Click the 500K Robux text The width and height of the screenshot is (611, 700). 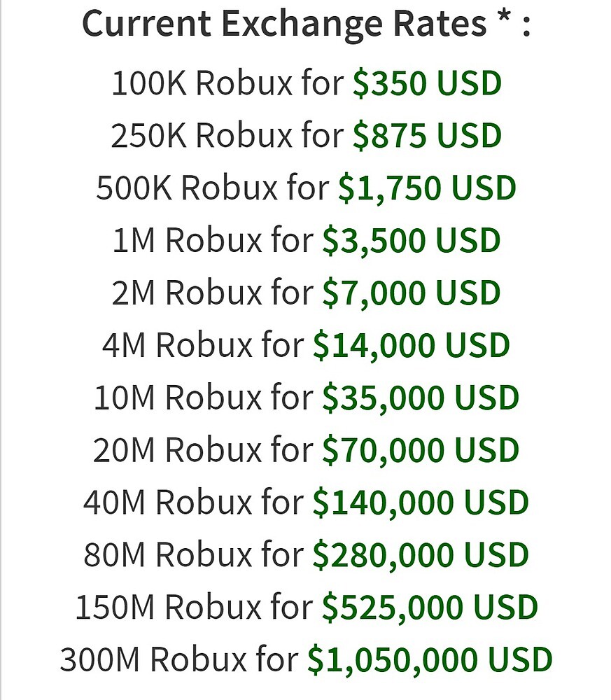click(x=187, y=188)
